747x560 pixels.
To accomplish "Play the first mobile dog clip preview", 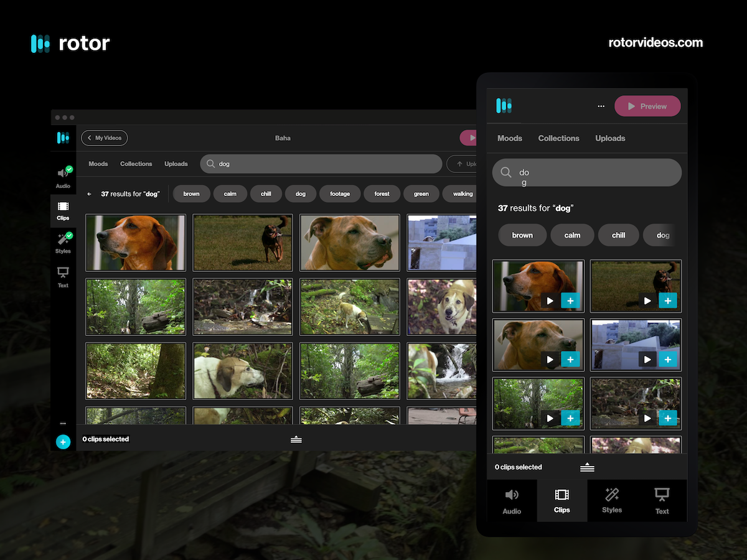I will coord(550,301).
